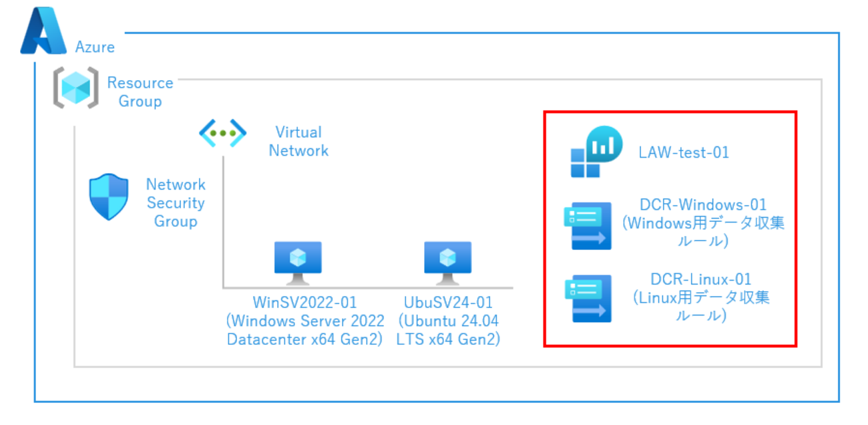Select the LAW-test-01 Log Analytics icon
Viewport: 868px width, 425px height.
[x=596, y=152]
